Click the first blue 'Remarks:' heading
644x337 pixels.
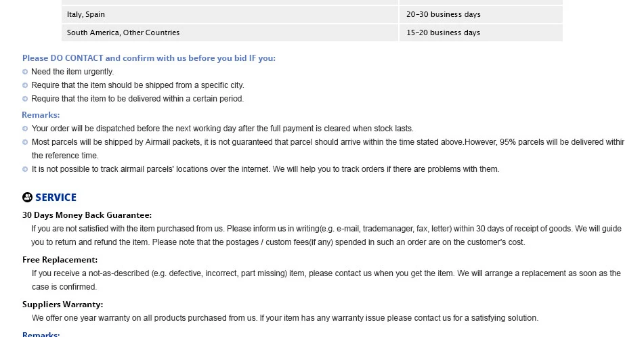pyautogui.click(x=41, y=115)
